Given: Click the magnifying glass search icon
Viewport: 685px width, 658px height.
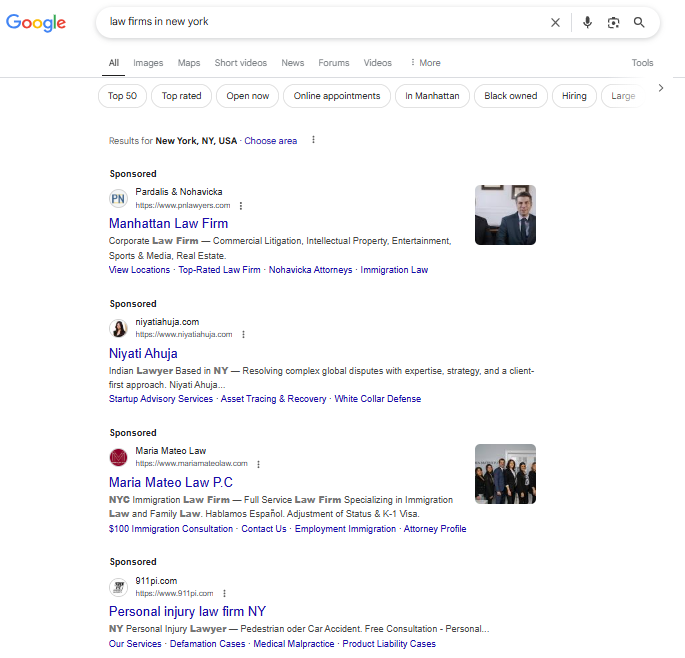Looking at the screenshot, I should coord(639,22).
